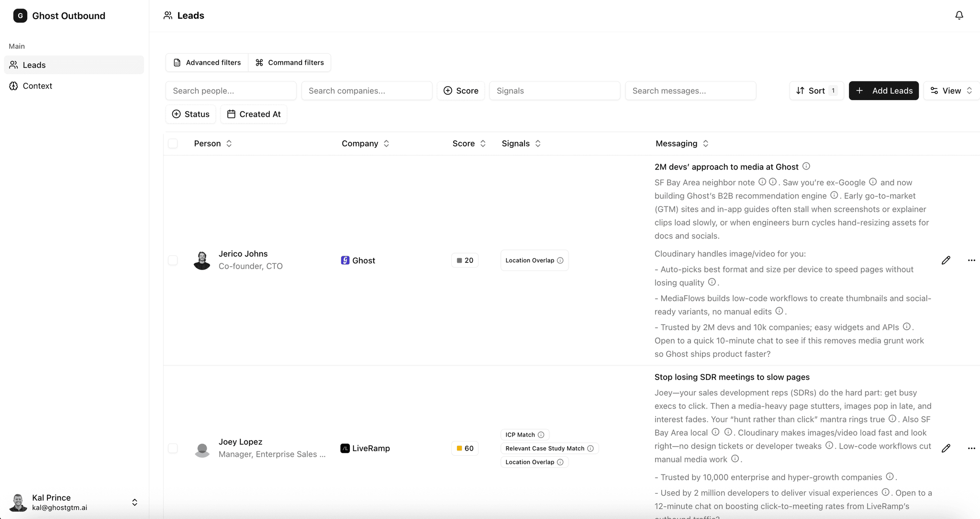Viewport: 980px width, 519px height.
Task: Go to Leads in the sidebar
Action: [x=74, y=65]
